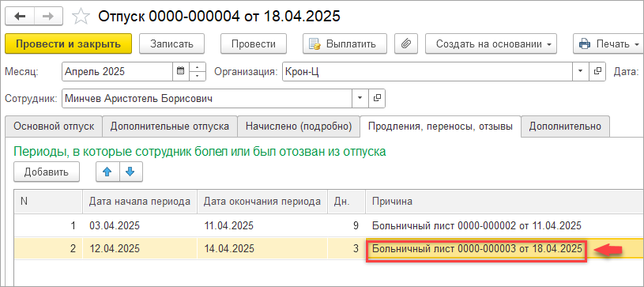Select start date 03.04.2025 cell
This screenshot has height=287, width=644.
pos(140,225)
